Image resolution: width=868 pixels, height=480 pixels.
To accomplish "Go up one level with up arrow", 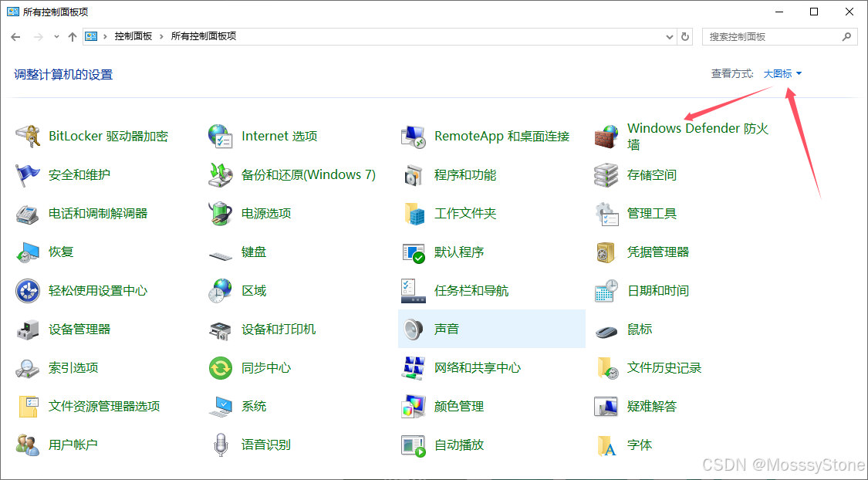I will click(x=73, y=36).
